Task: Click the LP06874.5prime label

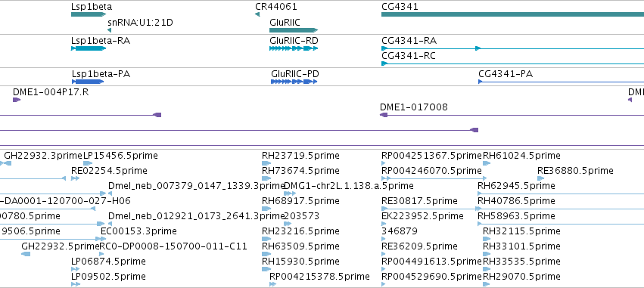Action: point(108,262)
